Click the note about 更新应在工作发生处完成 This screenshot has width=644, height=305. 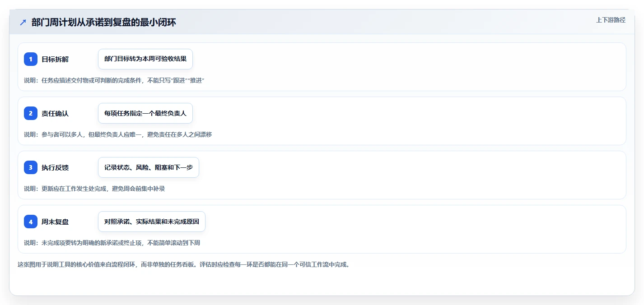94,189
